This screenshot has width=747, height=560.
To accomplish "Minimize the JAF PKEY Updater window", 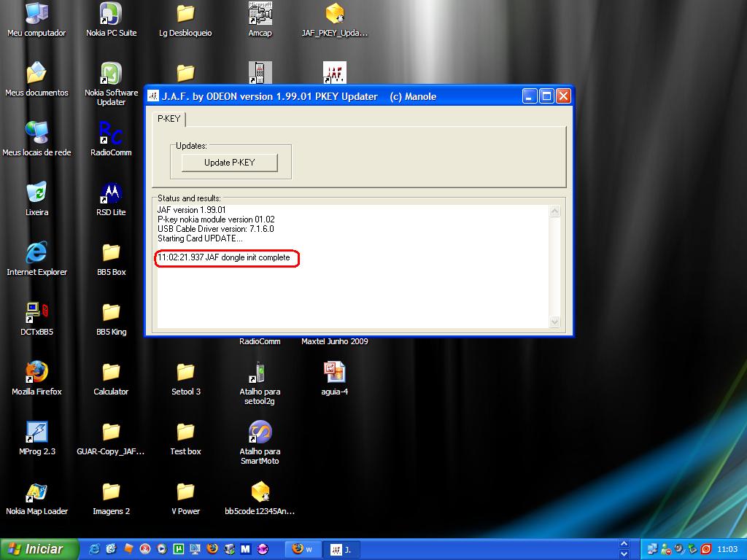I will (530, 96).
